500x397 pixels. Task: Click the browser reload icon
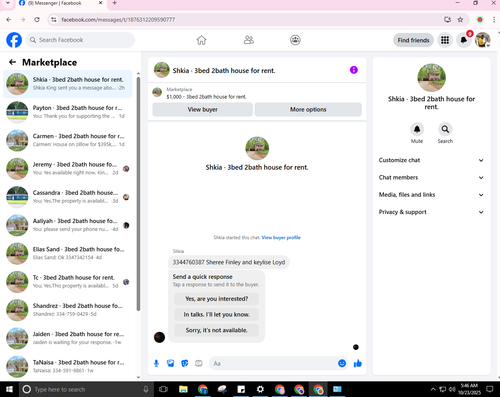point(37,20)
